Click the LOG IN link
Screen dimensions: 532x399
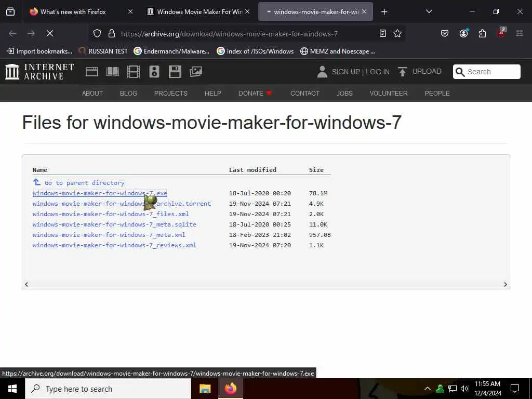click(x=378, y=72)
